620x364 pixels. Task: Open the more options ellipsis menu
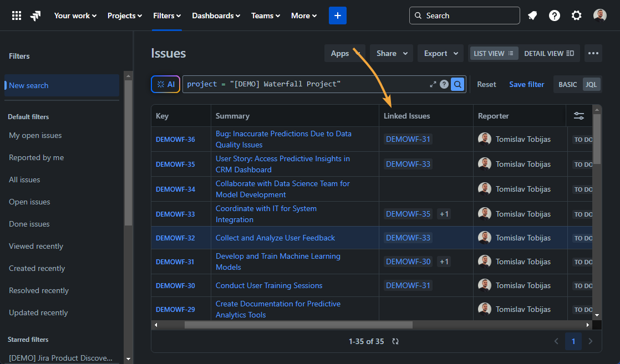(593, 53)
